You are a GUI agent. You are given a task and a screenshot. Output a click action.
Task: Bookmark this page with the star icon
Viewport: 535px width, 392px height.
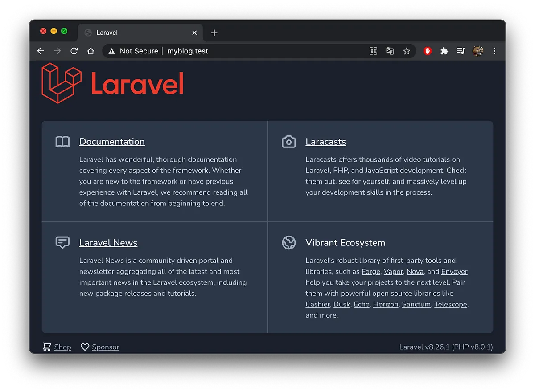pyautogui.click(x=407, y=51)
